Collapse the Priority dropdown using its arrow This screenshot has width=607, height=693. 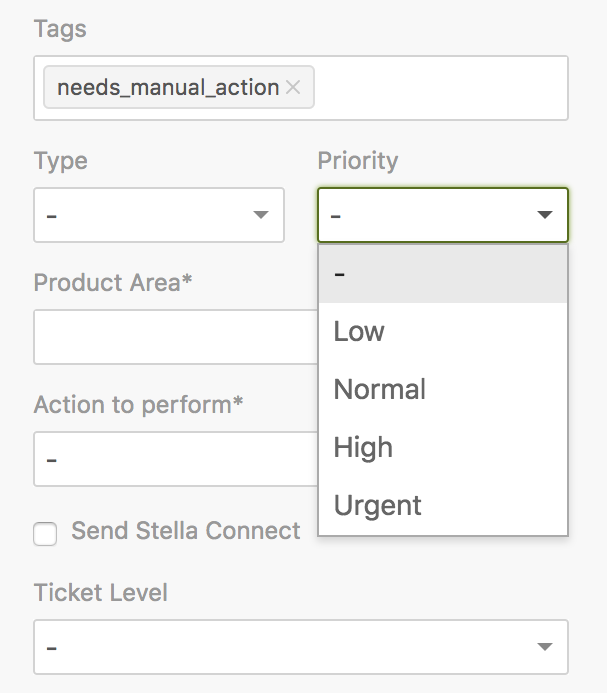(545, 215)
